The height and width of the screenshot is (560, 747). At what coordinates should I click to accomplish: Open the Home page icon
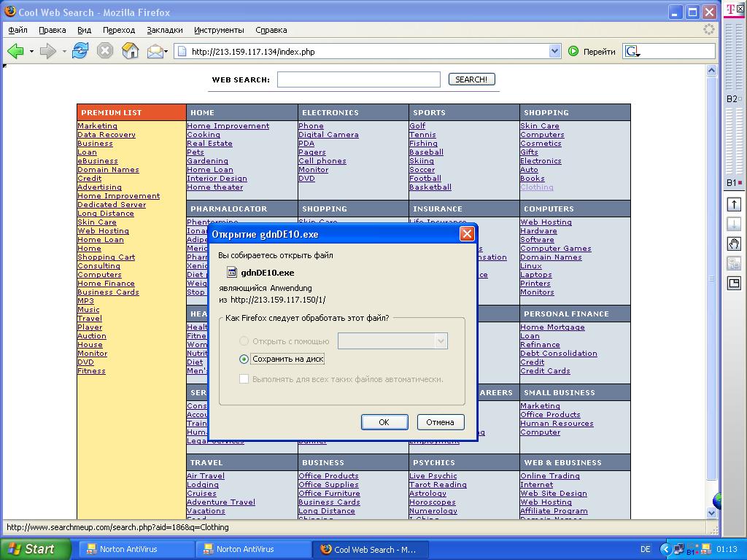130,50
